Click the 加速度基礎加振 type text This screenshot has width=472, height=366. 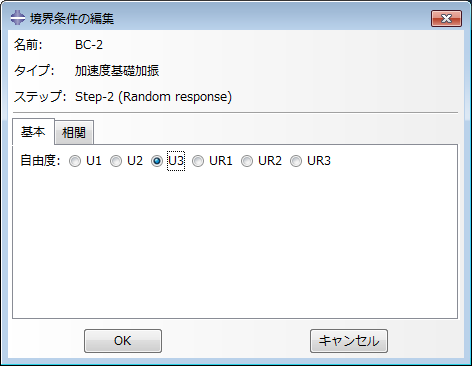pyautogui.click(x=117, y=71)
